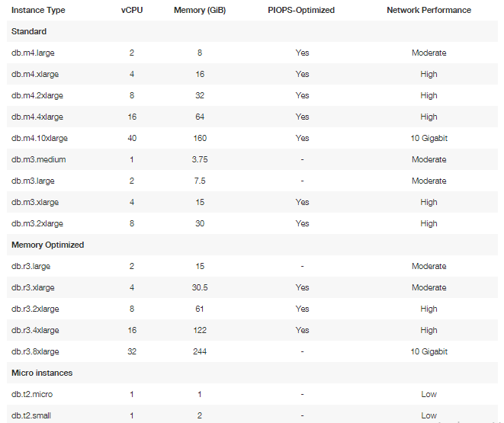Click the Instance Type column header

coord(38,10)
